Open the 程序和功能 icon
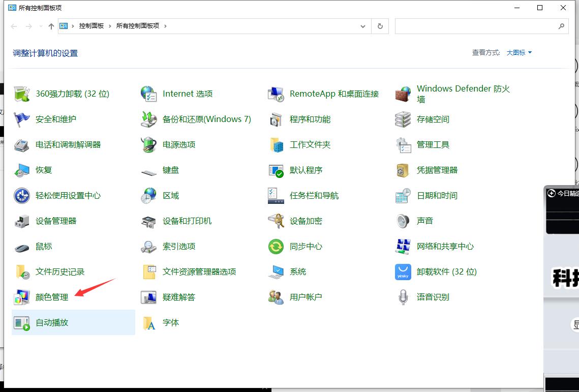This screenshot has height=392, width=579. coord(276,119)
